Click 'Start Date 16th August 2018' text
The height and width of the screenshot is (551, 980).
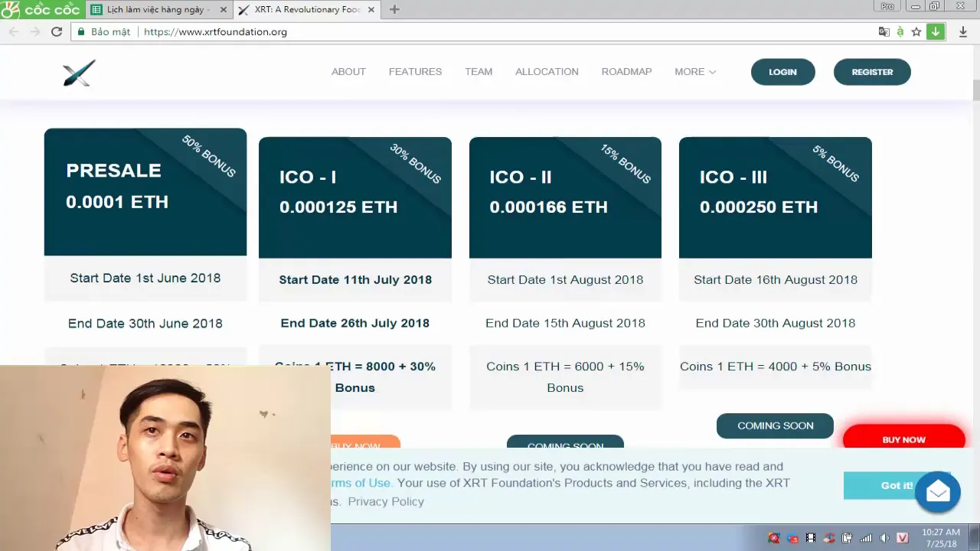coord(776,280)
